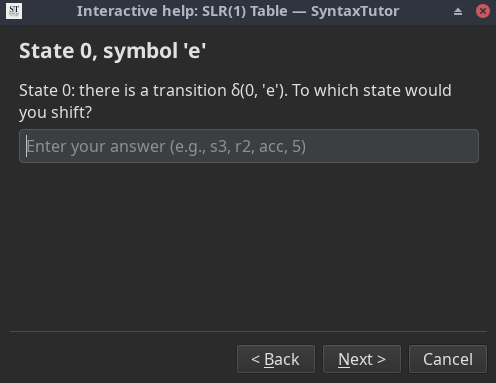Click the underlined 'B' in the Back button
496x383 pixels.
click(x=269, y=359)
